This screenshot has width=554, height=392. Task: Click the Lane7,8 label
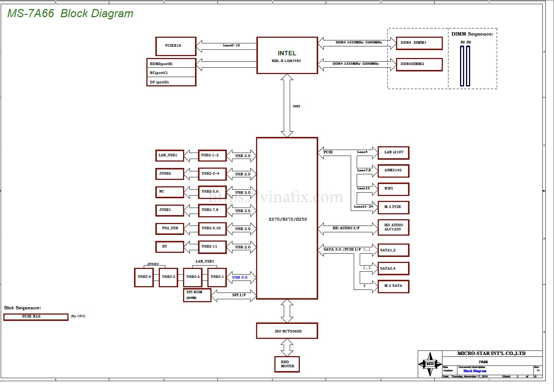pos(364,170)
